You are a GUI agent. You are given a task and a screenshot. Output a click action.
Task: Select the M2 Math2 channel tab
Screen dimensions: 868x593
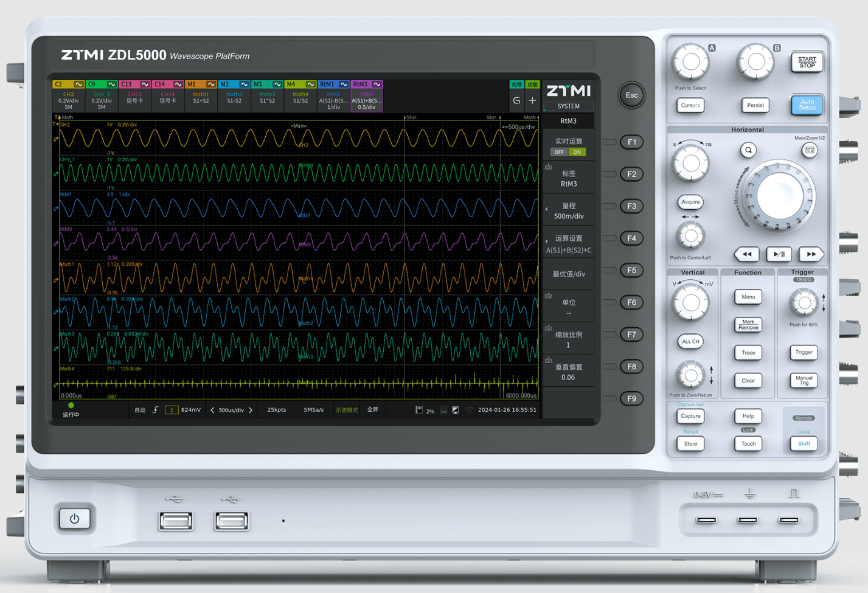click(x=234, y=96)
